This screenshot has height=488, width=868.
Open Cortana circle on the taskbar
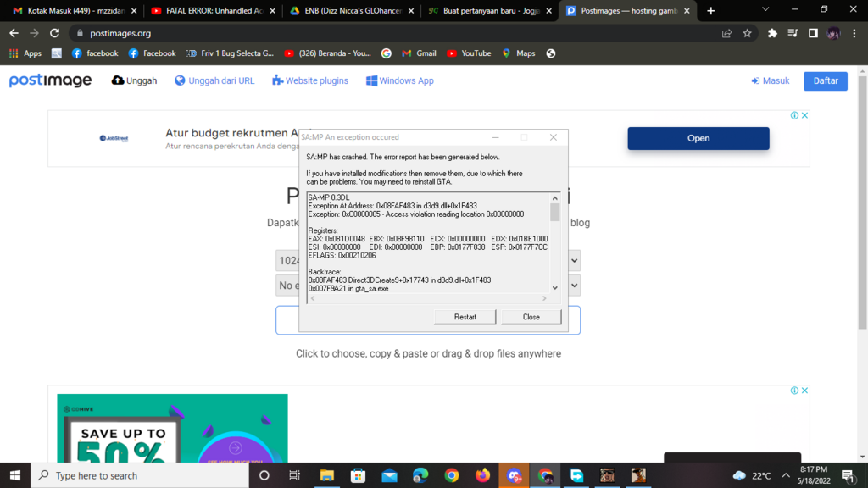[x=264, y=475]
